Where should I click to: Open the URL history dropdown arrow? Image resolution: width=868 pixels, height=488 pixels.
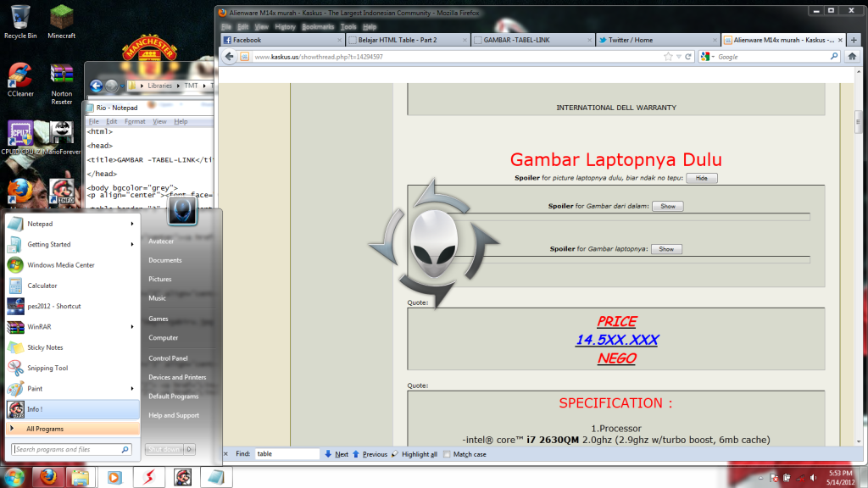tap(679, 57)
